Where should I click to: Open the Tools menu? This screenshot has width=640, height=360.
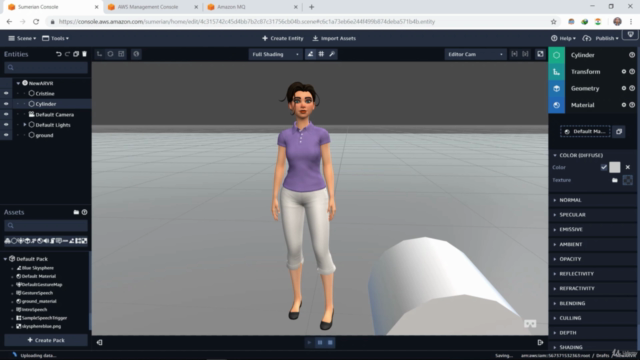55,38
